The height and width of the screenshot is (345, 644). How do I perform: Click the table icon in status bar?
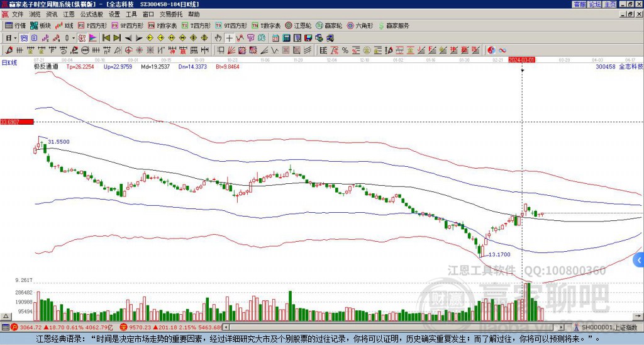click(x=5, y=327)
